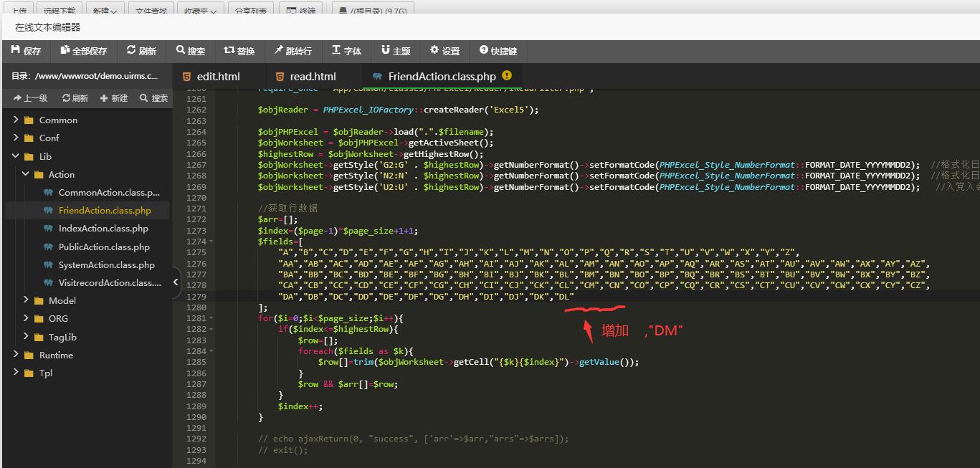Fold code at line 1274 arrow
980x468 pixels.
point(211,242)
